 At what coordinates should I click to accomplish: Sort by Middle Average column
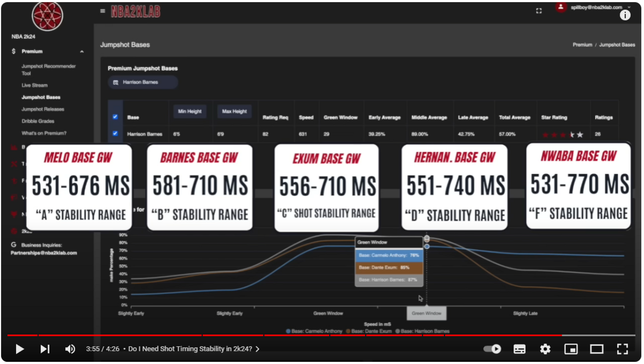429,117
